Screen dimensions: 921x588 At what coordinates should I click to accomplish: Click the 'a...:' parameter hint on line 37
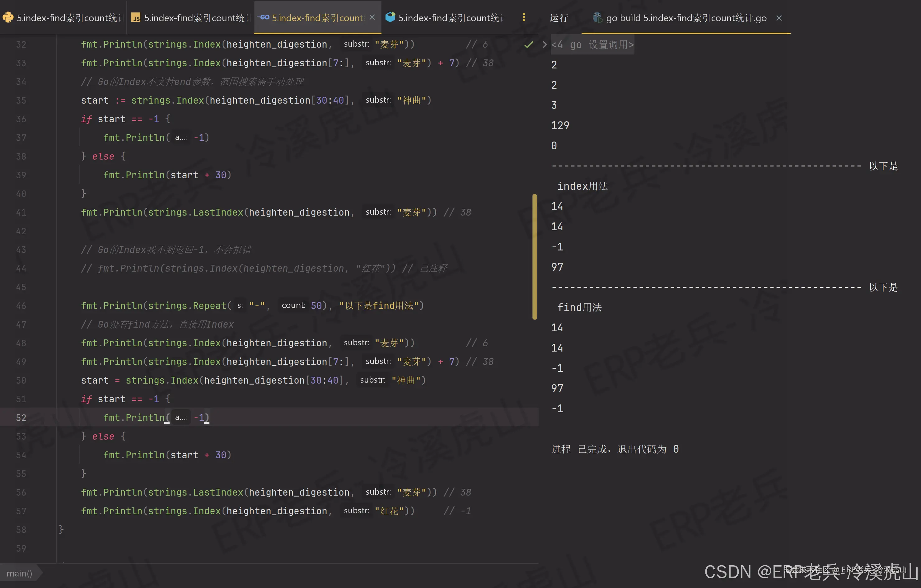(x=180, y=138)
